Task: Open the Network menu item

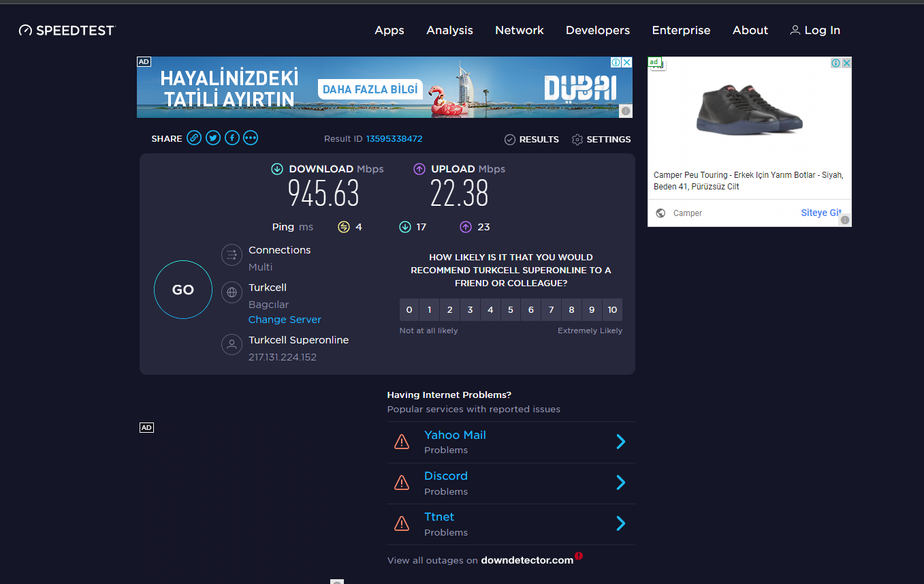Action: point(519,31)
